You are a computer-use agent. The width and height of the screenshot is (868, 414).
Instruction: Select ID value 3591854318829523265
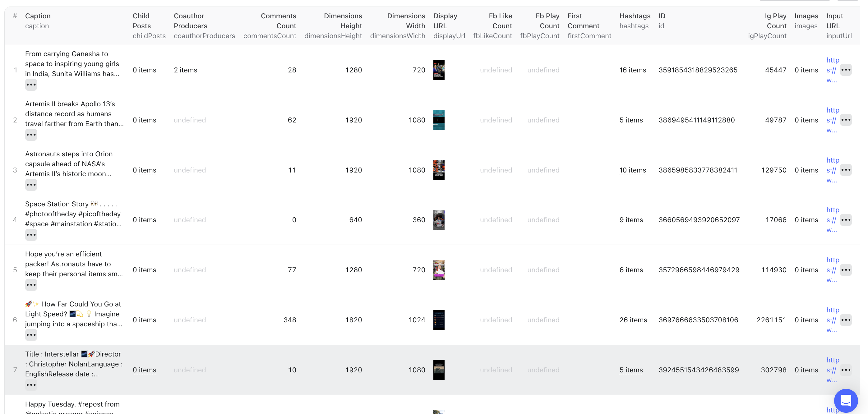[698, 70]
